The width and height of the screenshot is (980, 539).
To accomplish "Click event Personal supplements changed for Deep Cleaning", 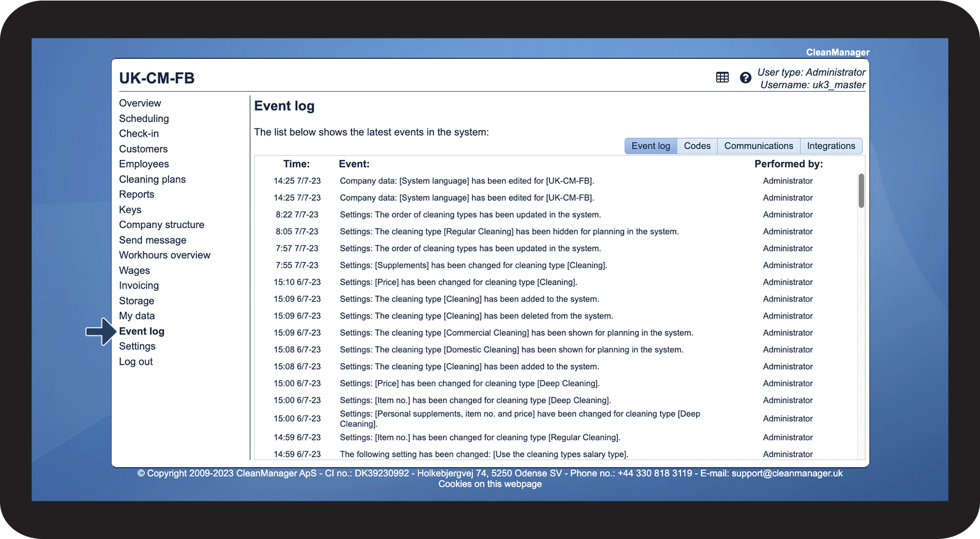I will [x=520, y=419].
